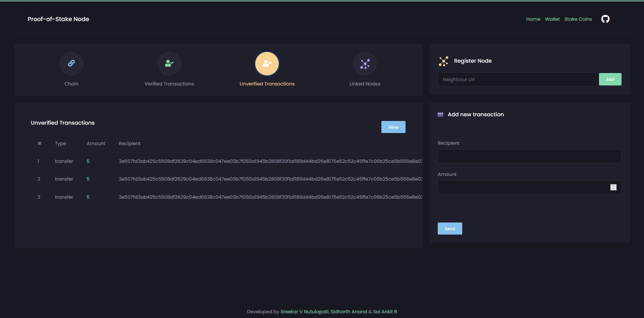Screen dimensions: 644x318
Task: Select the Verified Transactions user-check icon
Action: (x=169, y=63)
